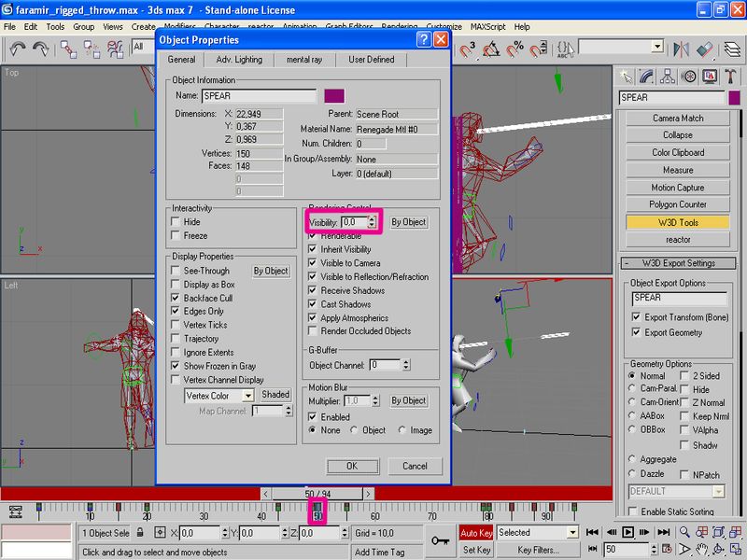747x560 pixels.
Task: Switch to the Hierarchy command panel
Action: [x=668, y=77]
